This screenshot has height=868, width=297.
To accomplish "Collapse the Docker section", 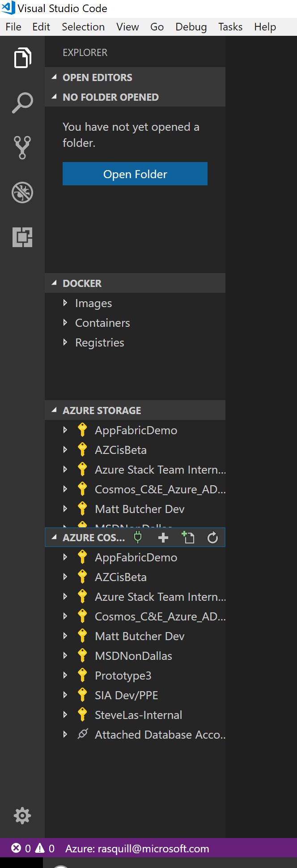I will [54, 283].
